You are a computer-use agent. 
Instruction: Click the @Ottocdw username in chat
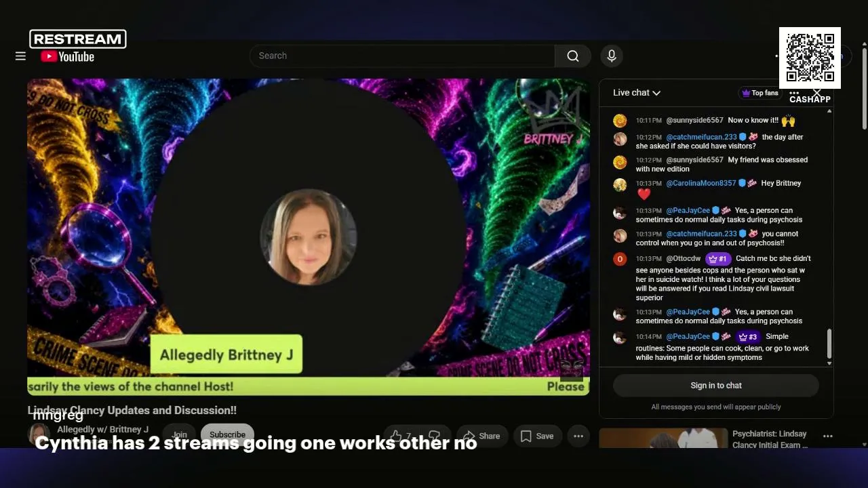tap(684, 259)
